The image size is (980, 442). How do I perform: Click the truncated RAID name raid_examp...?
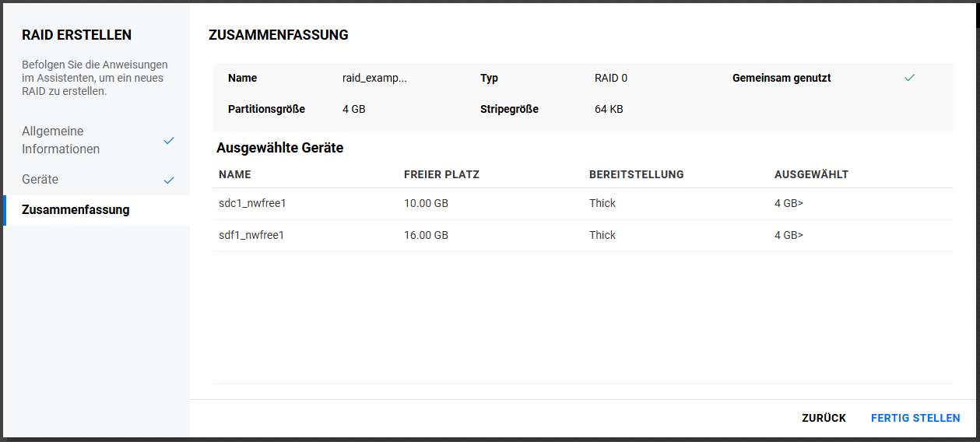[374, 78]
